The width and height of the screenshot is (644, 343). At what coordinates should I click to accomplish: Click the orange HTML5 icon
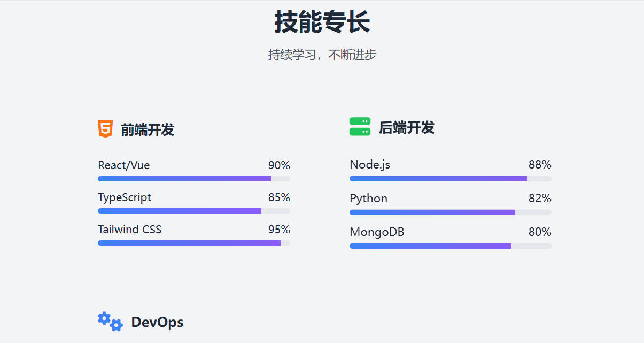point(105,129)
